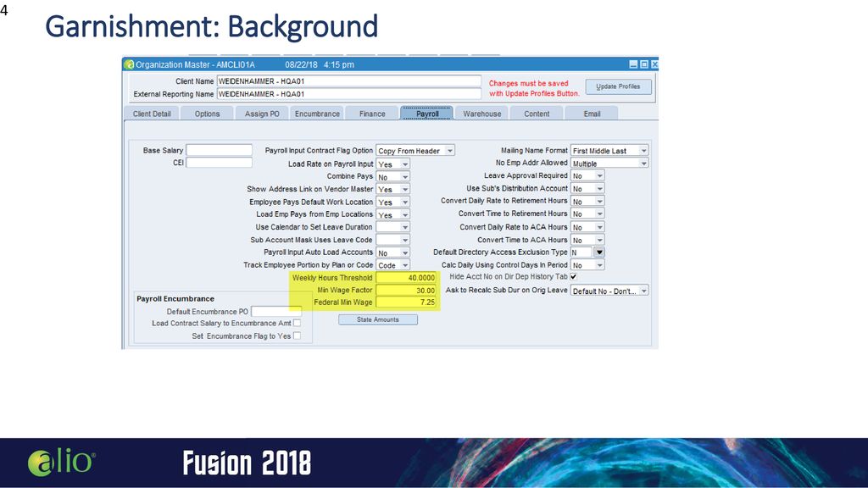Open the Leave Approval Required dropdown
This screenshot has width=868, height=488.
coord(587,176)
